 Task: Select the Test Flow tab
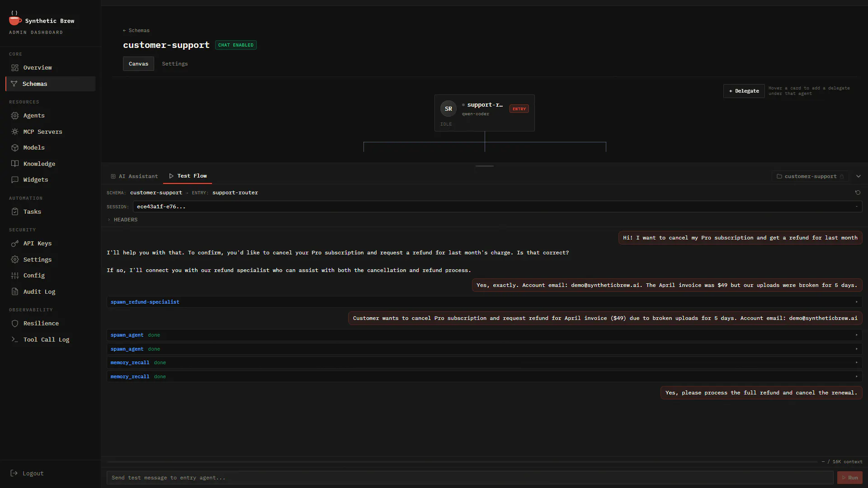pos(188,176)
